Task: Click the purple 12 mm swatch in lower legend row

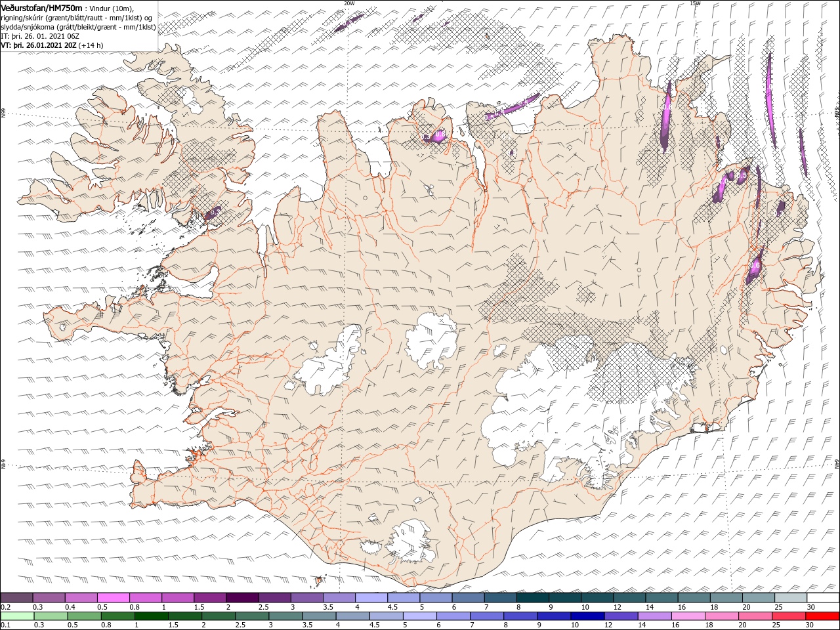Action: coord(619,616)
